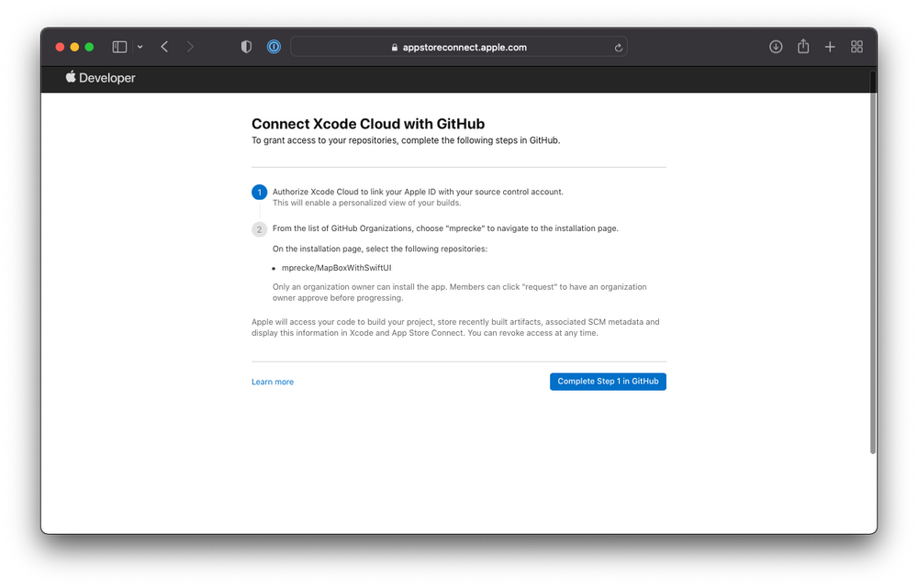Click the Connect Xcode Cloud with GitHub heading
This screenshot has width=918, height=588.
click(x=367, y=124)
